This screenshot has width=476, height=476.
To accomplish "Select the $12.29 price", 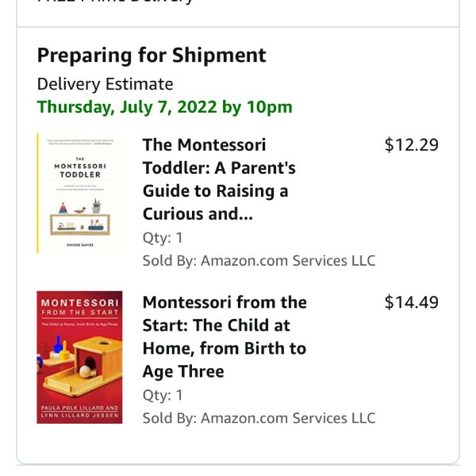I will [411, 145].
